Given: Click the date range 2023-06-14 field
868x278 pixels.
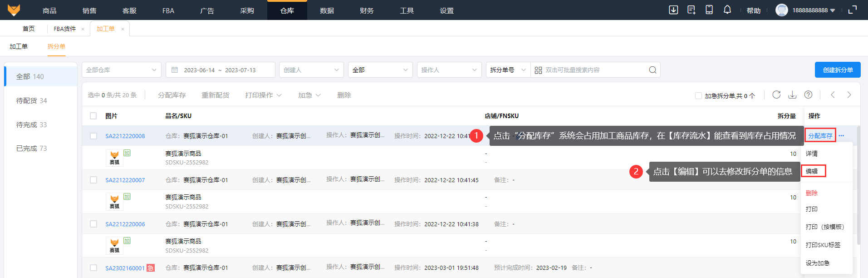Looking at the screenshot, I should (221, 70).
